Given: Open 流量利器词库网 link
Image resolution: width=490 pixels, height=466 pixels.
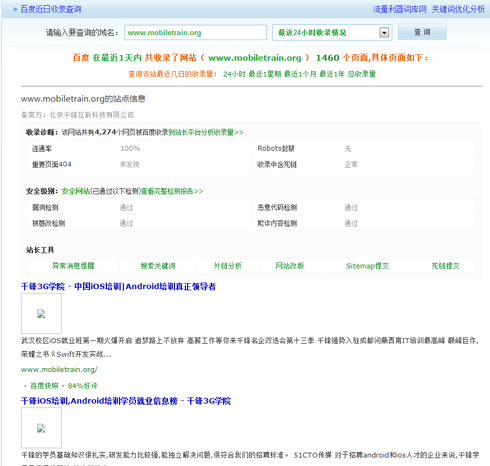Looking at the screenshot, I should 399,9.
